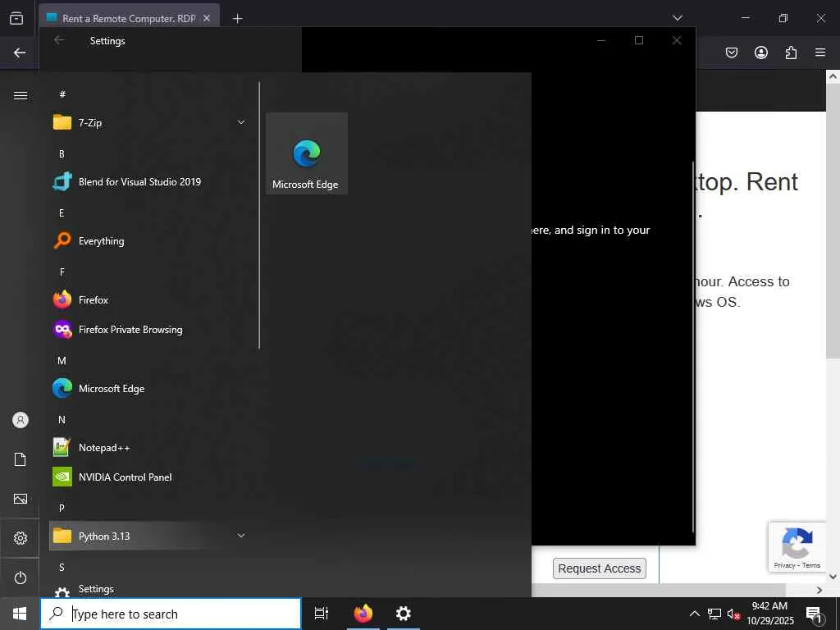Click the page scroll down arrow

(x=833, y=577)
